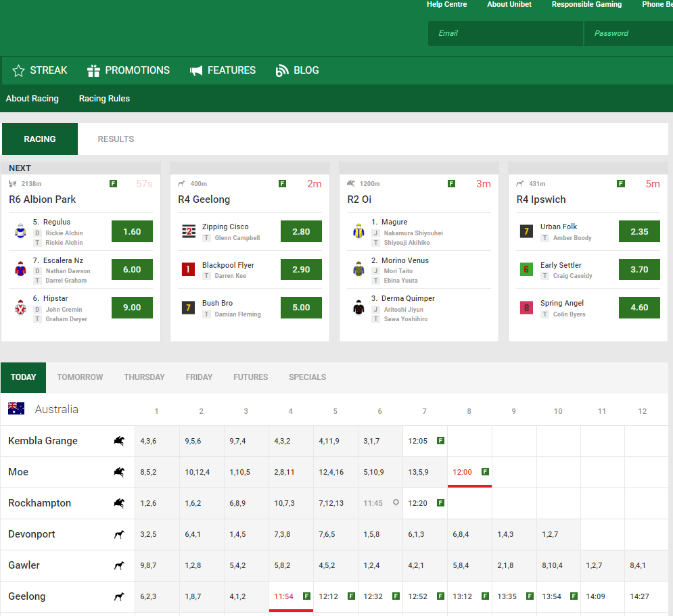
Task: Open the About Racing link
Action: 32,98
